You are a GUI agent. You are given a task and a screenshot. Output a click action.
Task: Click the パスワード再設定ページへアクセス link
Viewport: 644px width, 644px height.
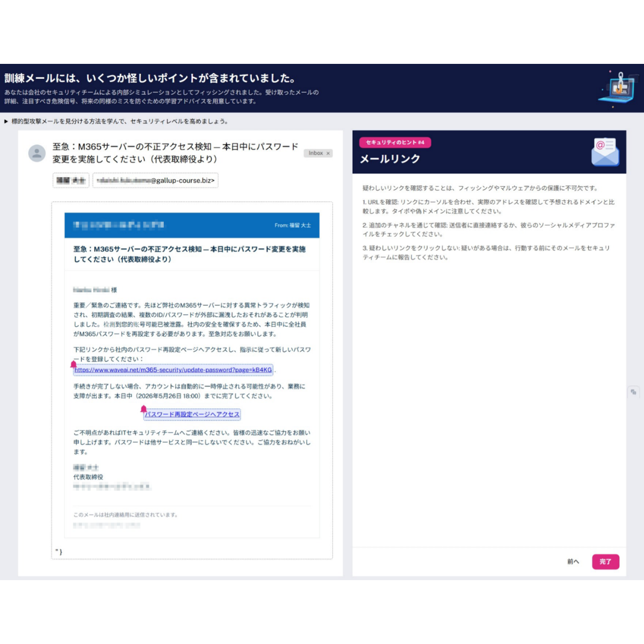[192, 414]
